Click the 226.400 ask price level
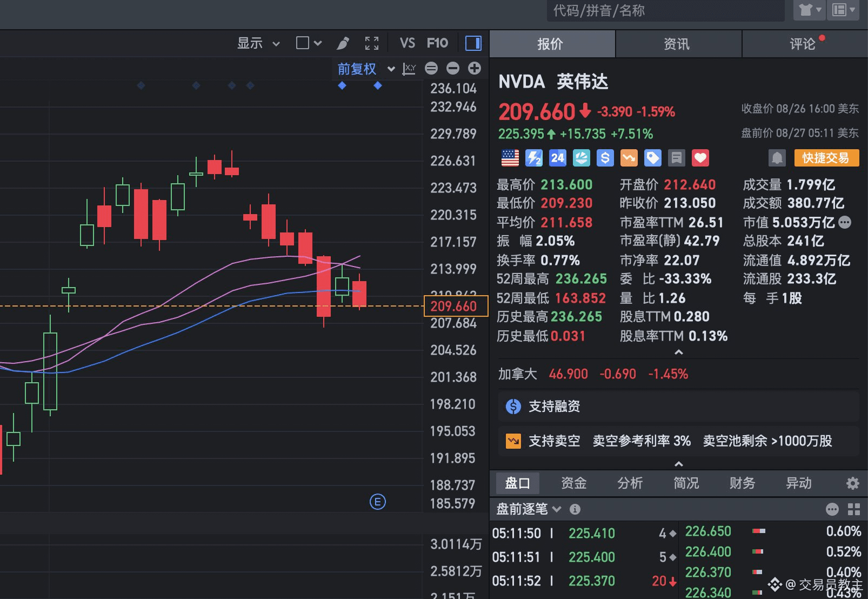868x599 pixels. [708, 552]
